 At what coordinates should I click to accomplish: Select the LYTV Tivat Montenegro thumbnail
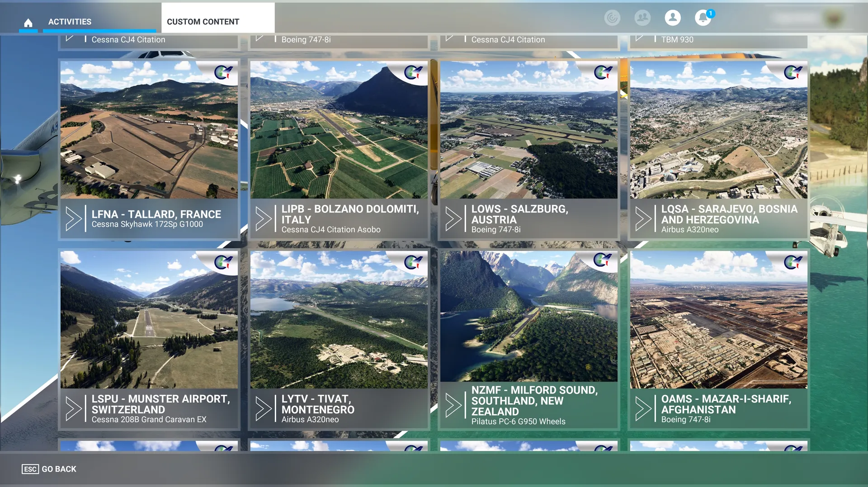pyautogui.click(x=339, y=320)
